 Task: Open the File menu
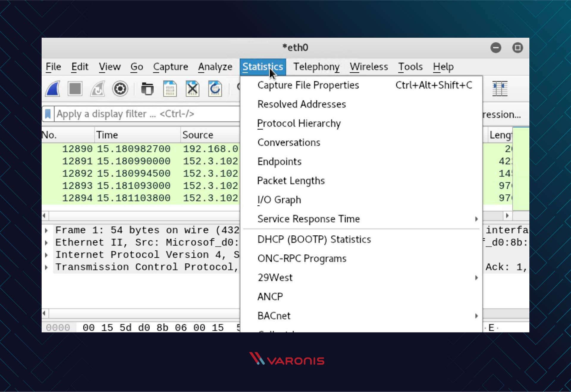point(53,67)
